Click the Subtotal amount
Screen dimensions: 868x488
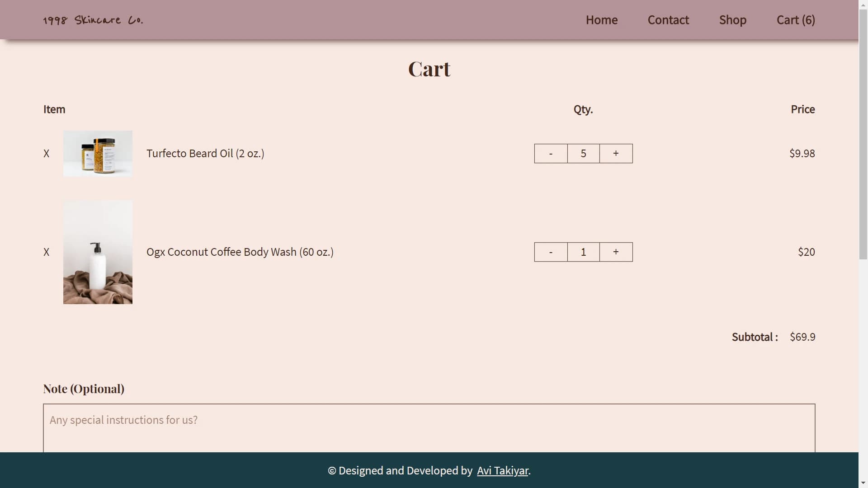[x=802, y=337]
